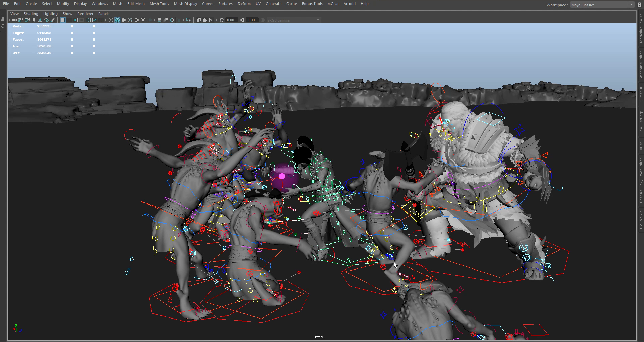The height and width of the screenshot is (342, 644).
Task: Click the Select camera icon
Action: (x=14, y=20)
